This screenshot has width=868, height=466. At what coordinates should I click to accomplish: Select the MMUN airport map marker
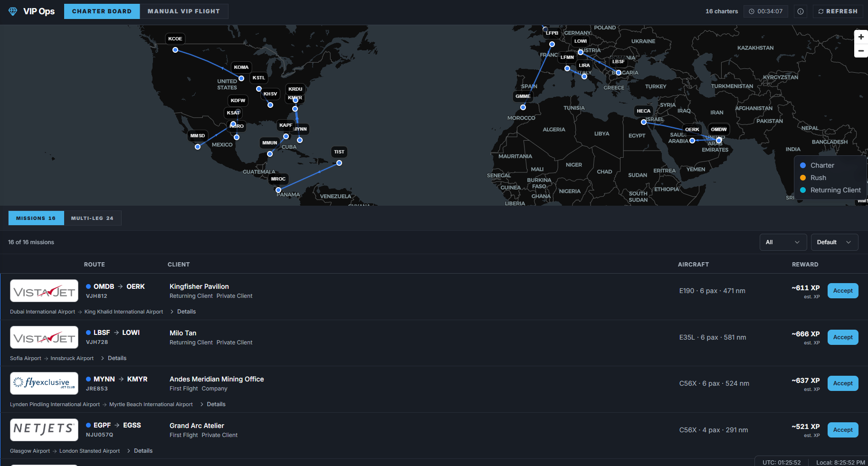(270, 154)
